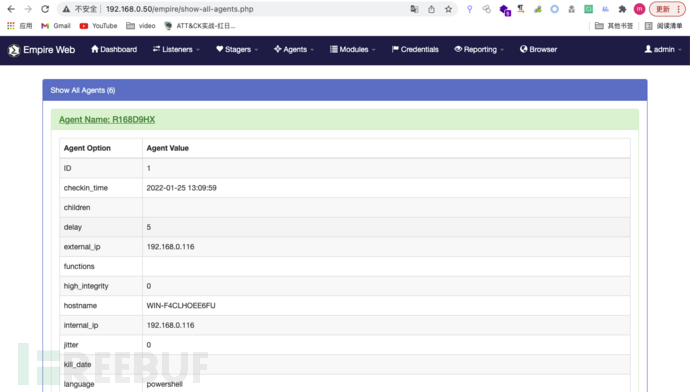This screenshot has height=392, width=690.
Task: Click the hostname option label
Action: 80,306
